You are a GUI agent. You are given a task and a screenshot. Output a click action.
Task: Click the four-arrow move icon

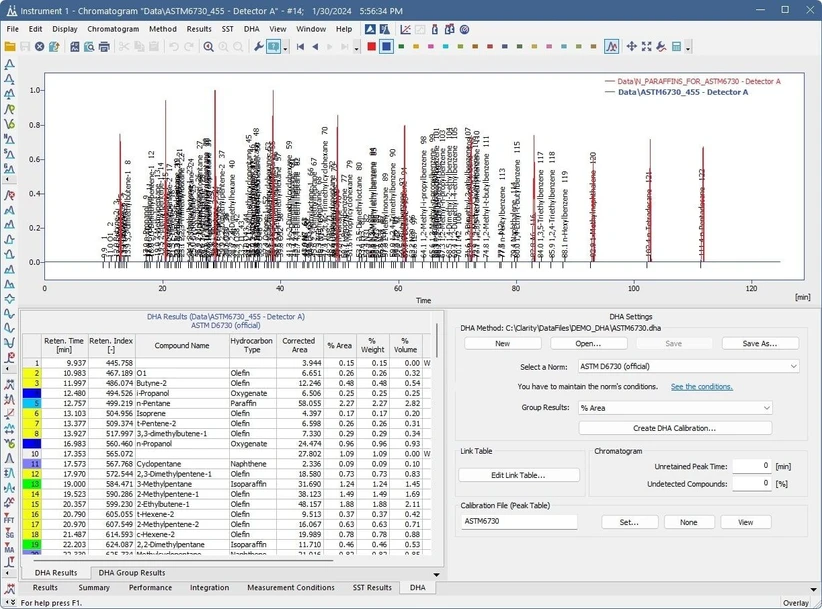click(x=631, y=47)
